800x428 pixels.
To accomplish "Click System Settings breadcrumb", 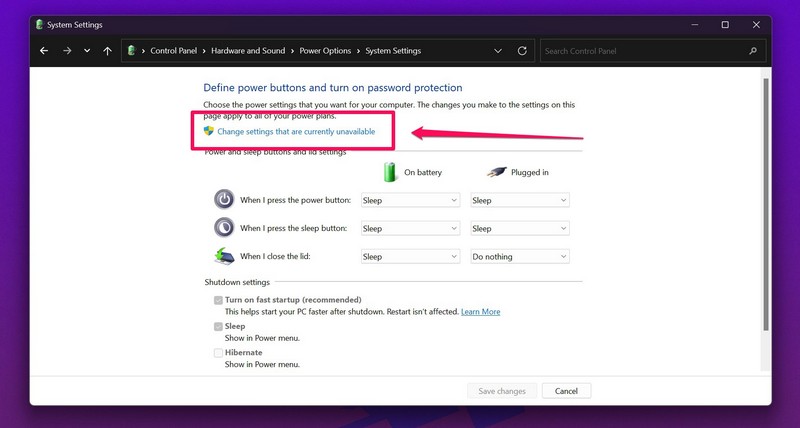I will (393, 51).
